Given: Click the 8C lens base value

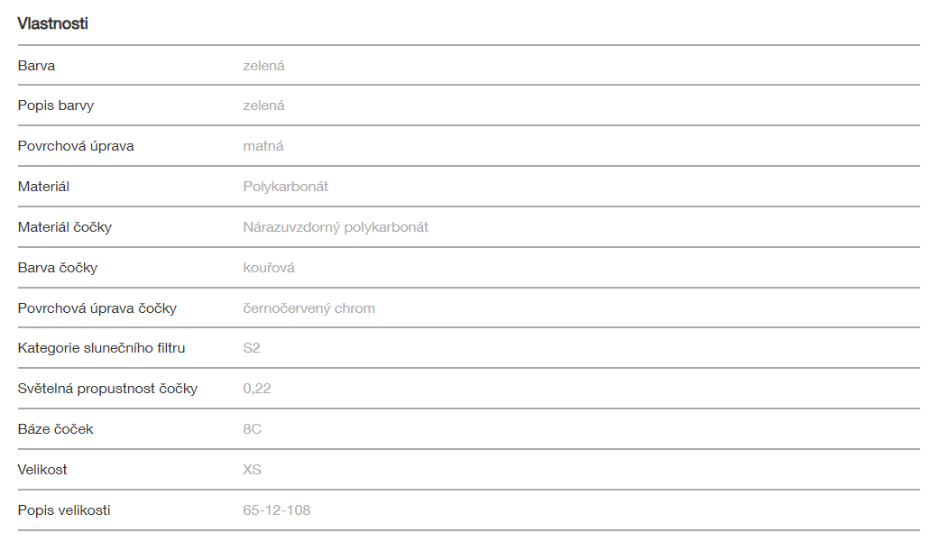Looking at the screenshot, I should (x=253, y=429).
